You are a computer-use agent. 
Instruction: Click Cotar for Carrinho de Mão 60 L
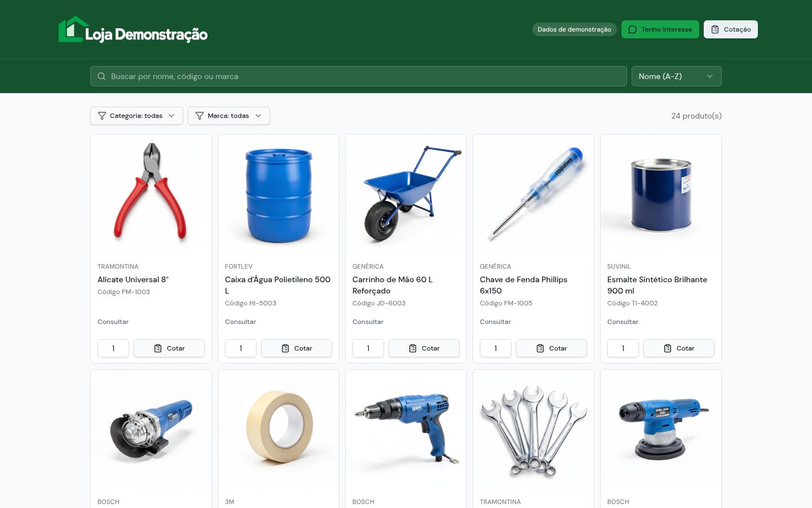[x=424, y=348]
